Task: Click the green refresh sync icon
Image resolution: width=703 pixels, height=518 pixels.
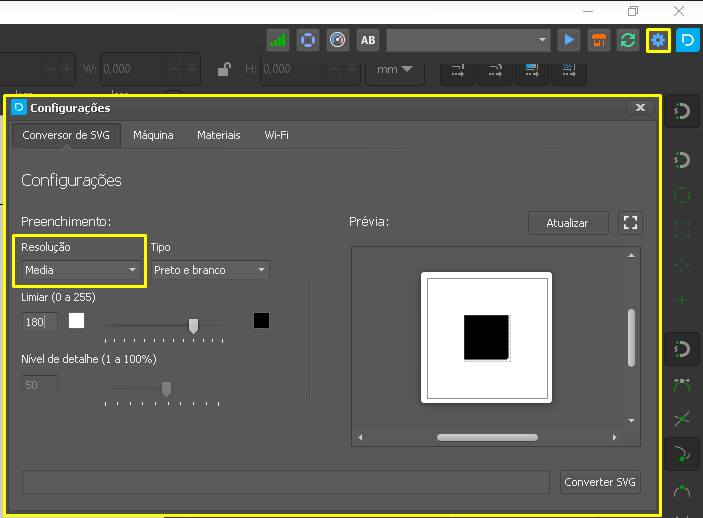Action: pos(628,40)
